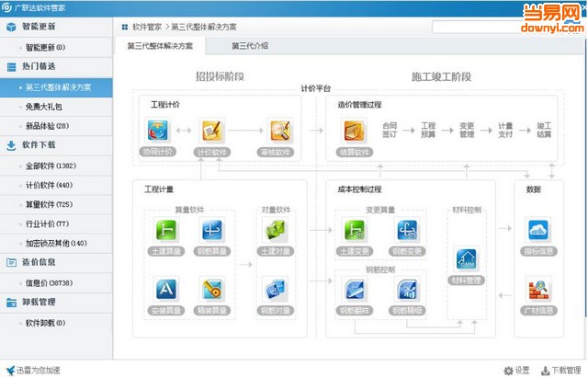
Task: Click the 卸载管理 folder section icon
Action: (x=11, y=303)
